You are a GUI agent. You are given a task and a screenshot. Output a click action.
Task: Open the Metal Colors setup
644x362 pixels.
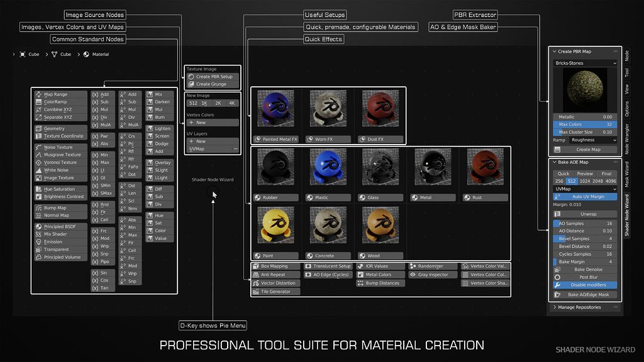coord(380,275)
